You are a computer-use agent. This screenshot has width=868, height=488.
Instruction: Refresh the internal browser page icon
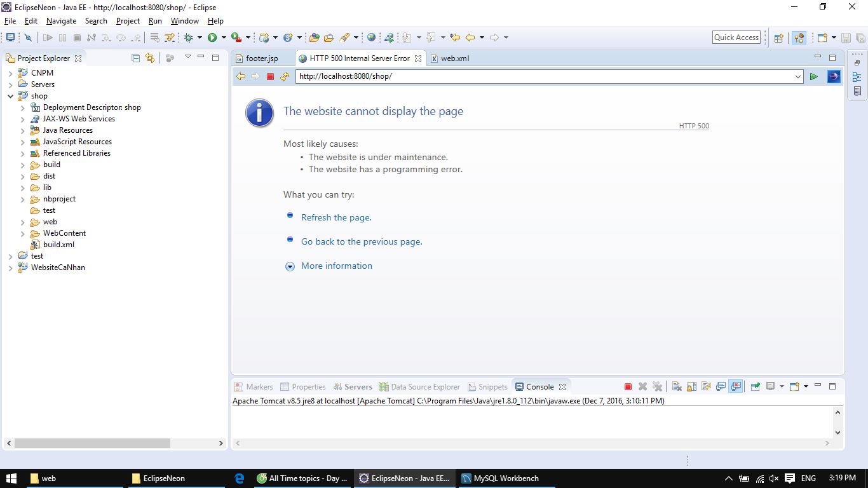click(x=285, y=77)
